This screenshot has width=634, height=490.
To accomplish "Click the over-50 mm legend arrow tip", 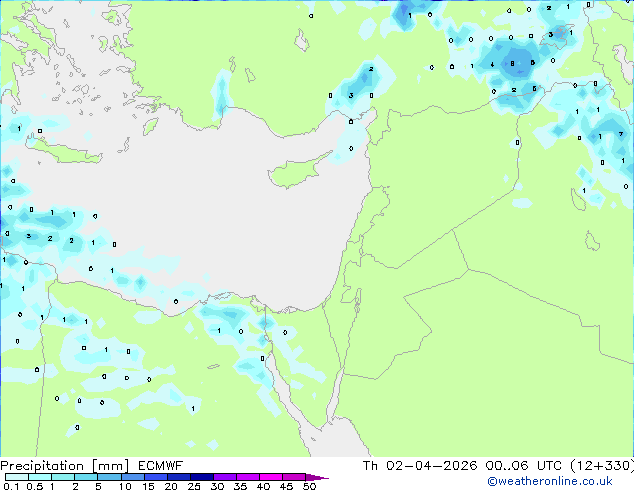I will click(x=317, y=477).
